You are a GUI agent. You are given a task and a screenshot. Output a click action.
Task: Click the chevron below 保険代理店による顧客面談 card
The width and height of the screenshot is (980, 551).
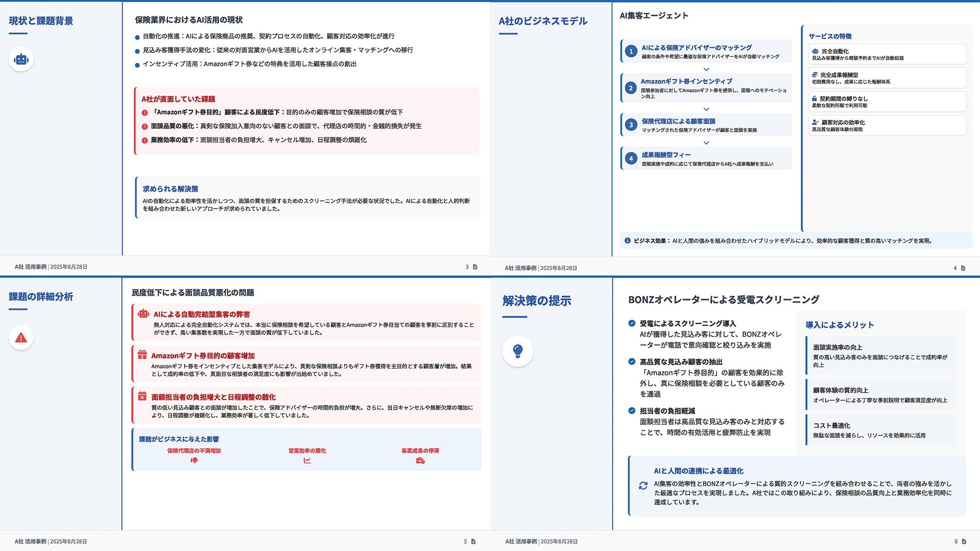coord(706,143)
